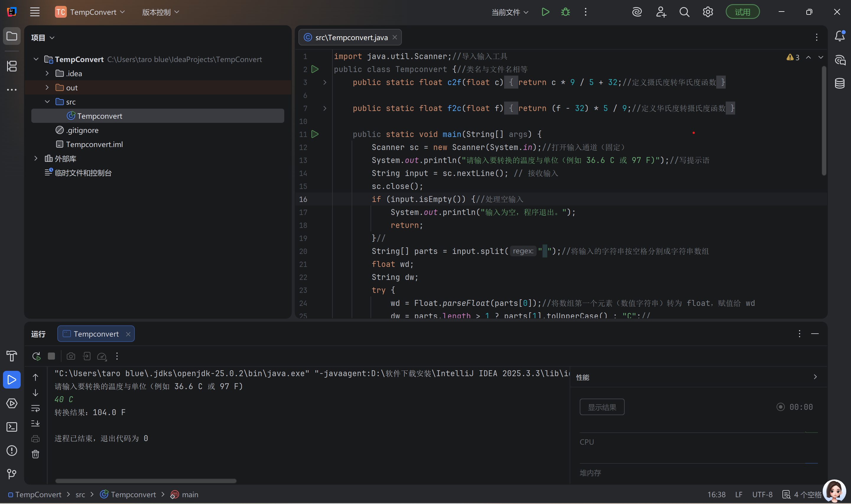Toggle soft-wrap in the run console
This screenshot has width=851, height=504.
click(x=35, y=408)
